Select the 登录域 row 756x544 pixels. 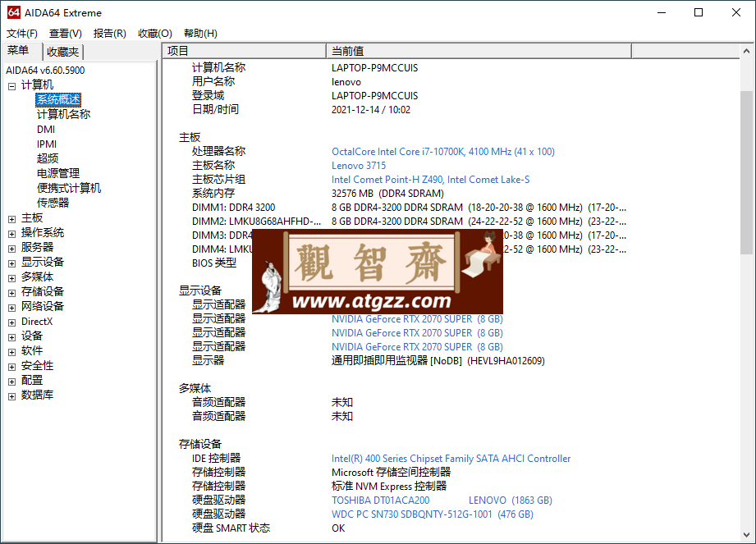(x=305, y=96)
